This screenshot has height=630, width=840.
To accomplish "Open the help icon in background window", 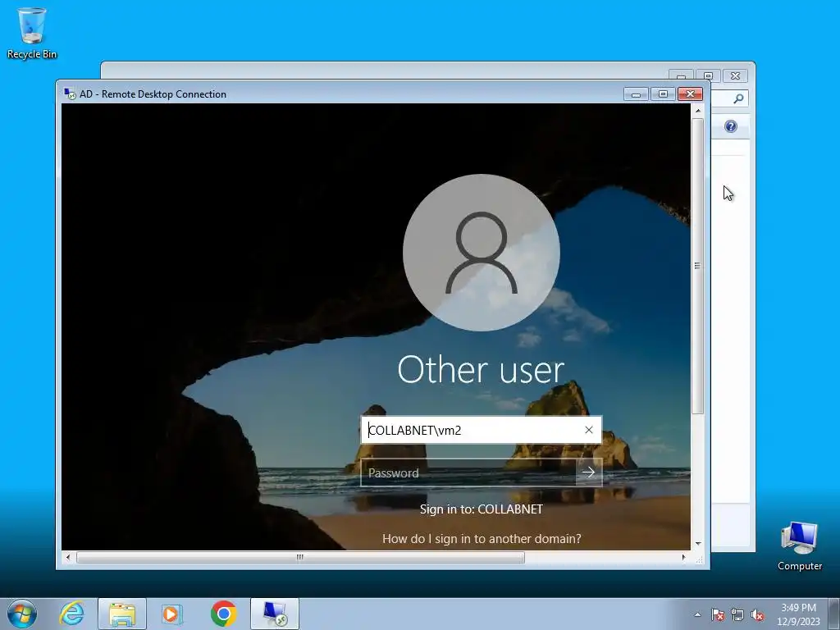I will pos(731,126).
